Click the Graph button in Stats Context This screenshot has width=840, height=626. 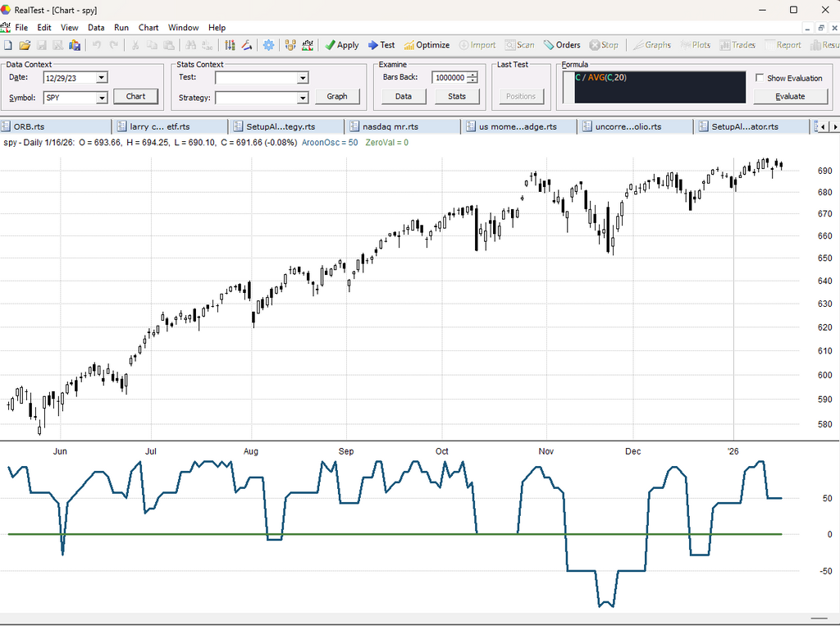coord(337,97)
